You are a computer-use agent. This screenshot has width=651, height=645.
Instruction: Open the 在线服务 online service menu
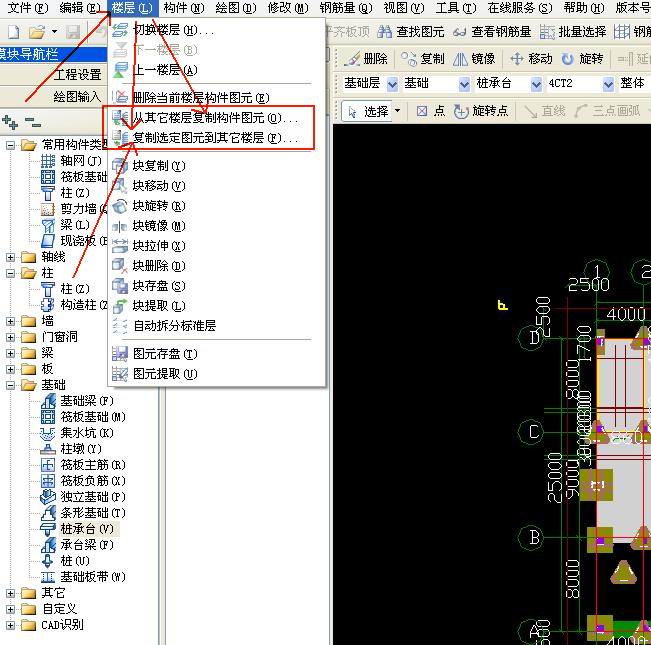click(x=520, y=7)
